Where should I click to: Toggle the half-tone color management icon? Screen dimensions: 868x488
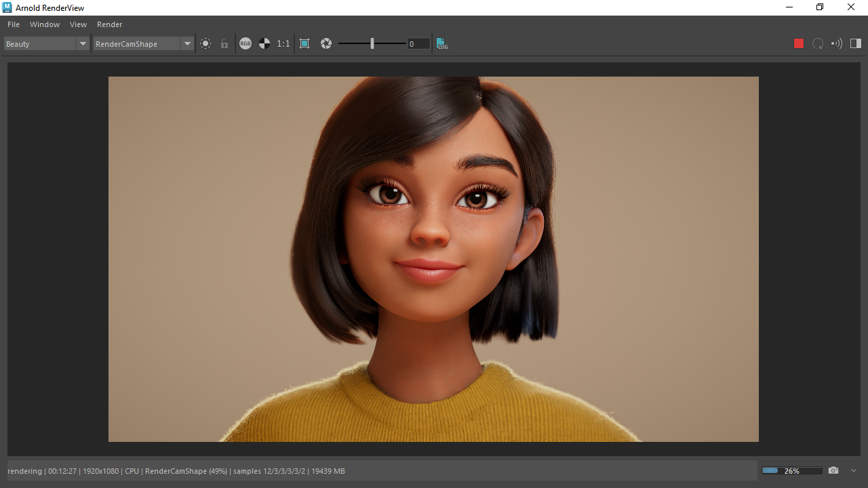(264, 43)
